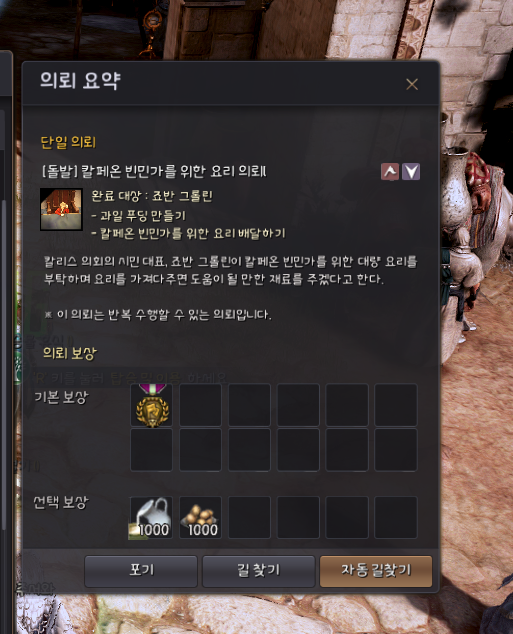Click the 포기 button to abandon quest
This screenshot has width=513, height=634.
141,571
